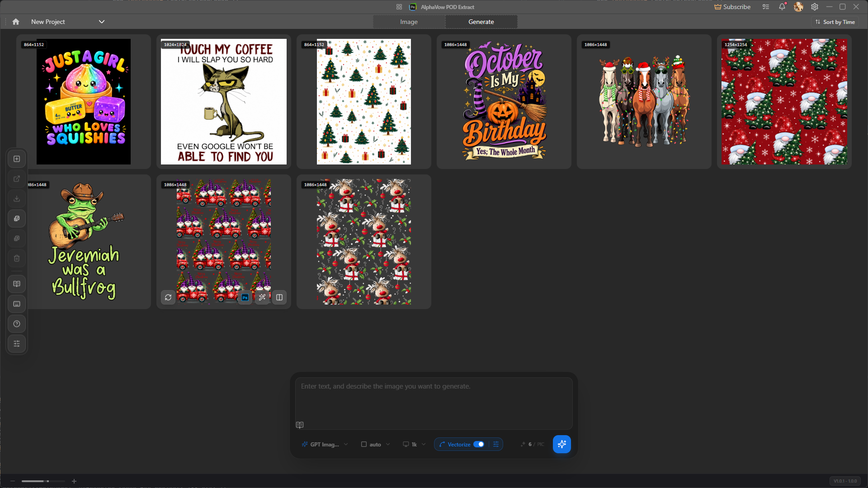
Task: Toggle the Vectorize switch off
Action: pos(479,445)
